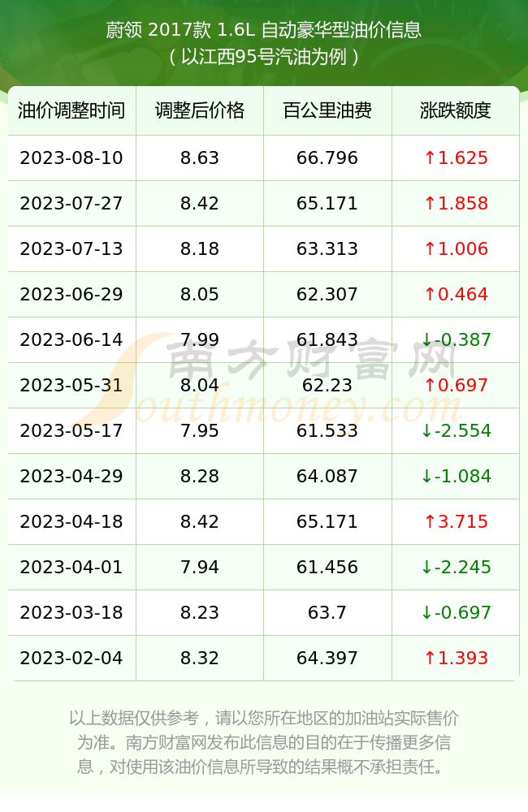The height and width of the screenshot is (812, 528).
Task: Click the price 7.99
Action: coord(200,340)
